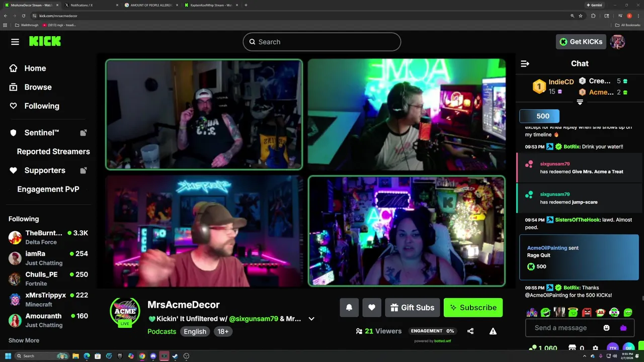This screenshot has height=362, width=644.
Task: Click the Podcasts category link
Action: 162,331
